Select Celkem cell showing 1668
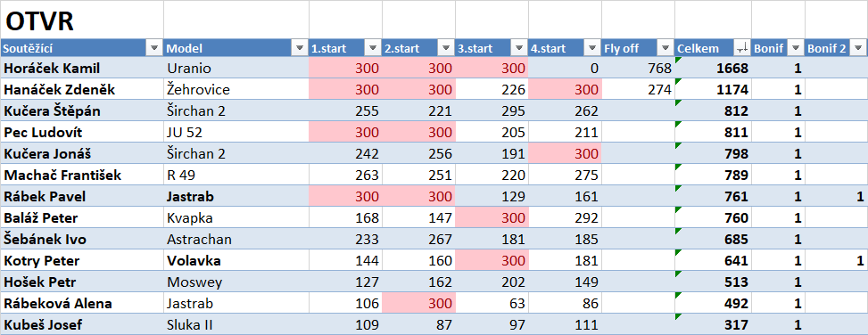Image resolution: width=868 pixels, height=335 pixels. [x=713, y=68]
